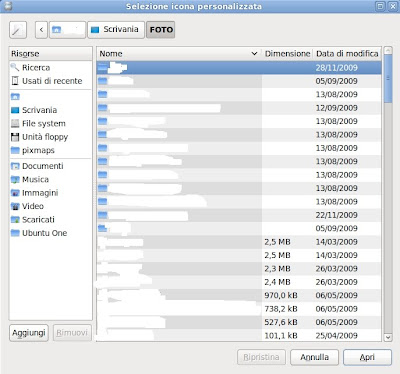The image size is (400, 374).
Task: Open the Scaricati bookmark
Action: tap(50, 220)
